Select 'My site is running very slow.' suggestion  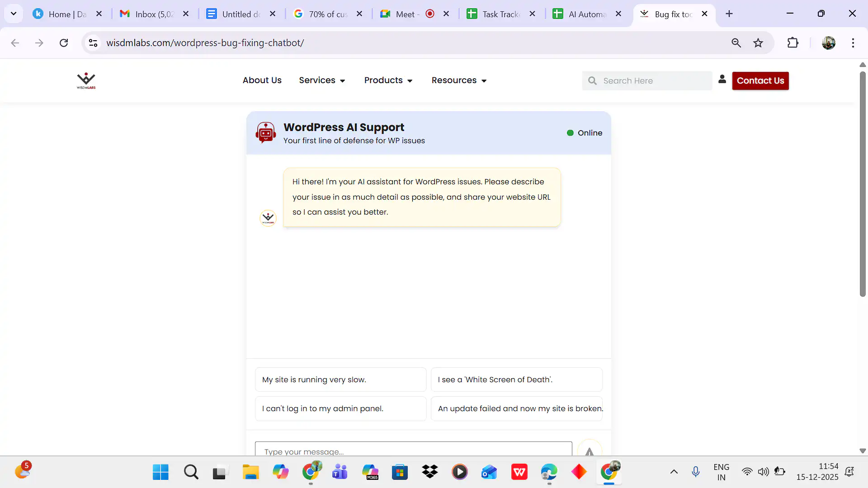(x=340, y=380)
